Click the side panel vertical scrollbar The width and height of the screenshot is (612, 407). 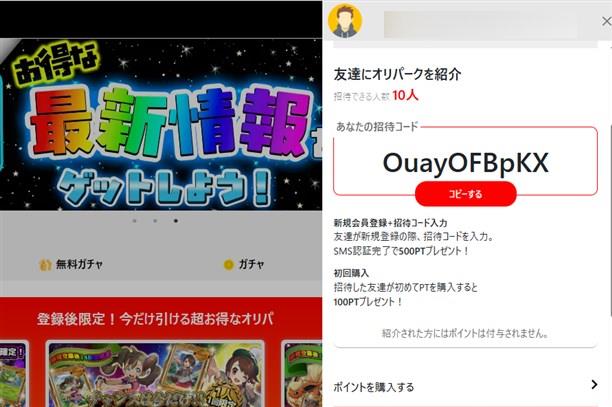click(x=610, y=220)
